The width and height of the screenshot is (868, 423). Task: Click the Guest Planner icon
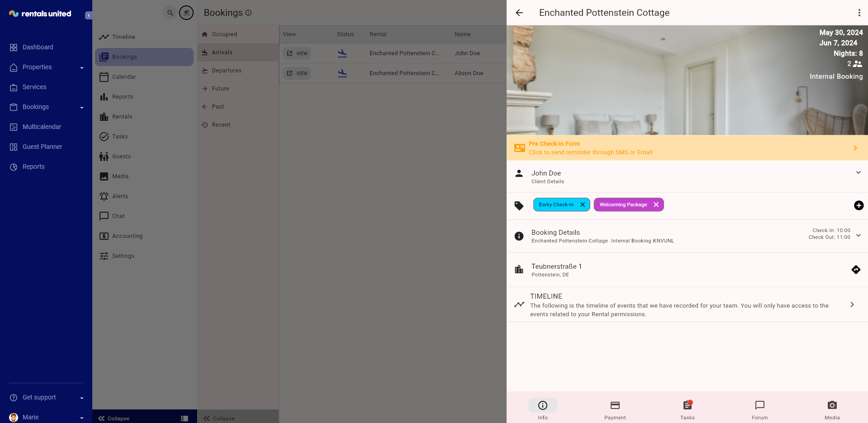[x=14, y=147]
